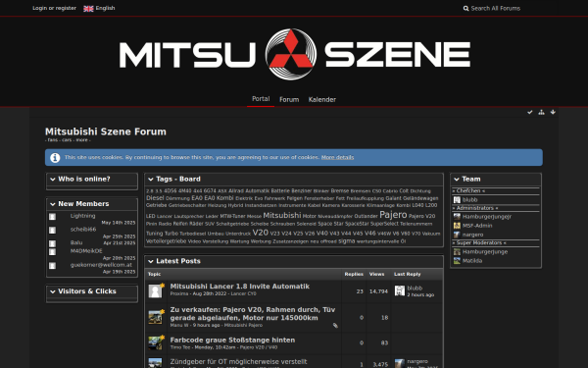The height and width of the screenshot is (368, 588).
Task: Click the cookie notice info icon
Action: coord(55,158)
